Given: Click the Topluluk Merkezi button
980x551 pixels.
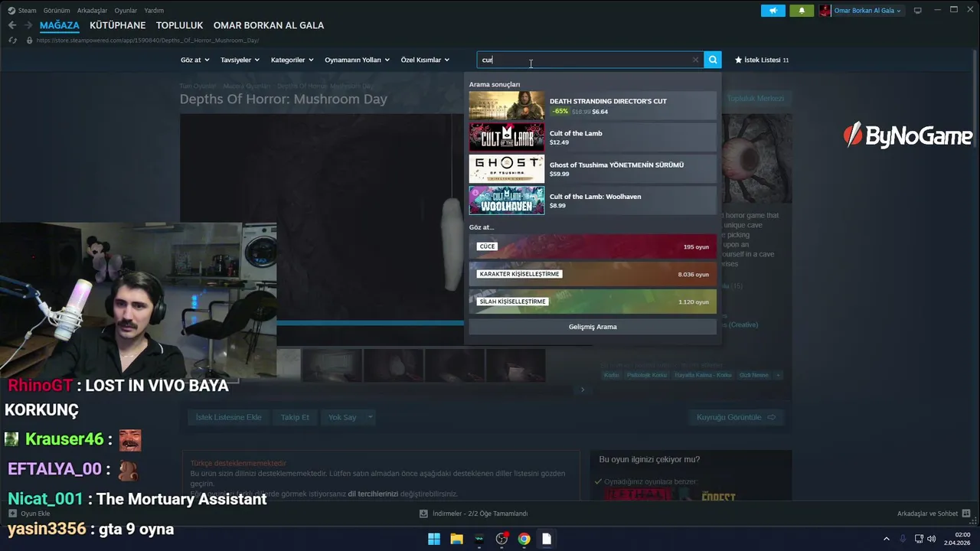Looking at the screenshot, I should pos(755,99).
